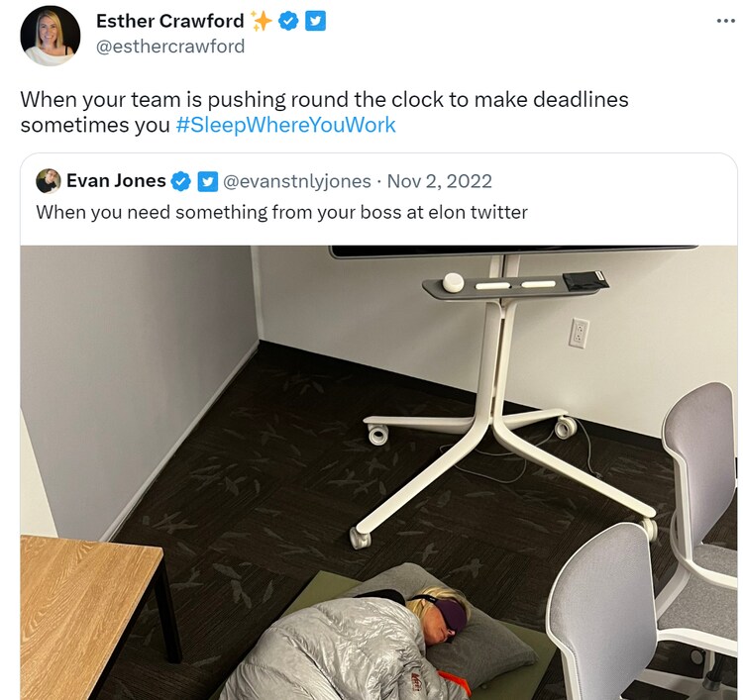Open the quoted tweet text about elon twitter
The height and width of the screenshot is (700, 743).
pos(282,212)
